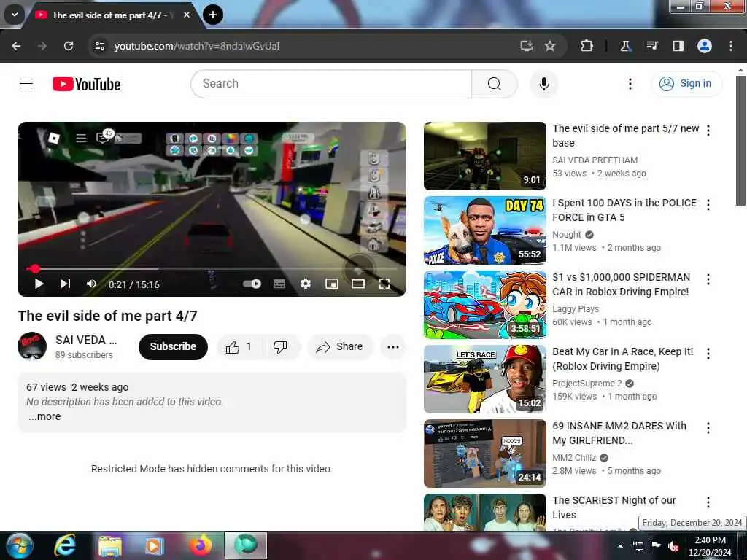This screenshot has width=747, height=560.
Task: Click the muted volume tray icon
Action: (x=673, y=546)
